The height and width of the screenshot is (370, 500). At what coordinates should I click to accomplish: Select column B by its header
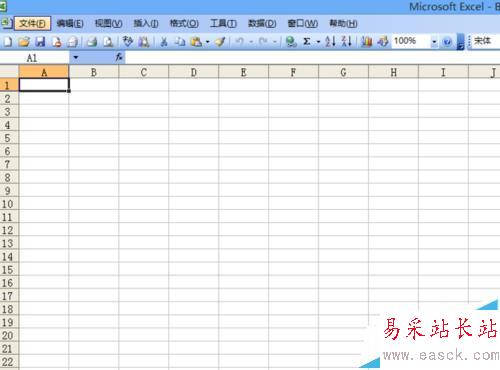point(94,72)
